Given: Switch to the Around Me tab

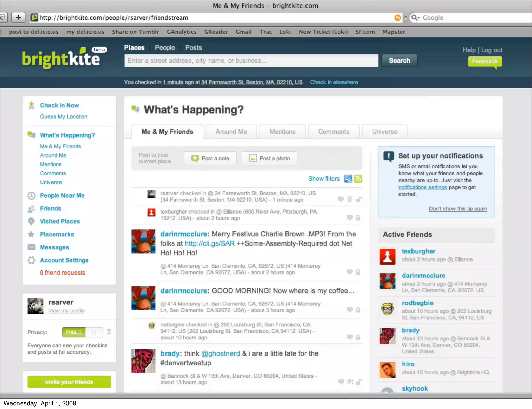Looking at the screenshot, I should coord(231,132).
